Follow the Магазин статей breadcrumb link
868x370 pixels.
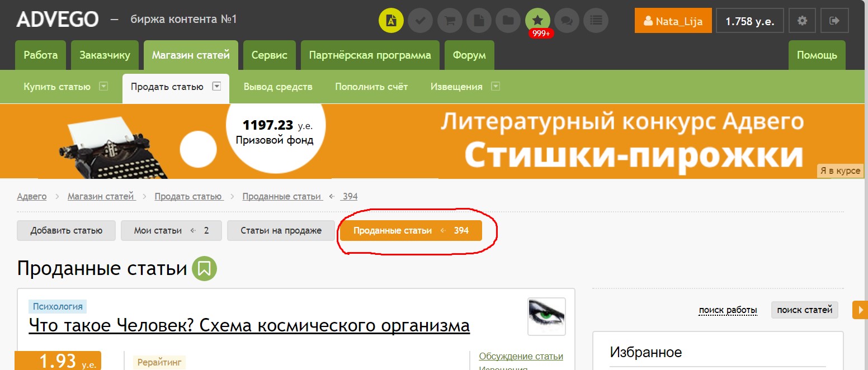(x=101, y=196)
